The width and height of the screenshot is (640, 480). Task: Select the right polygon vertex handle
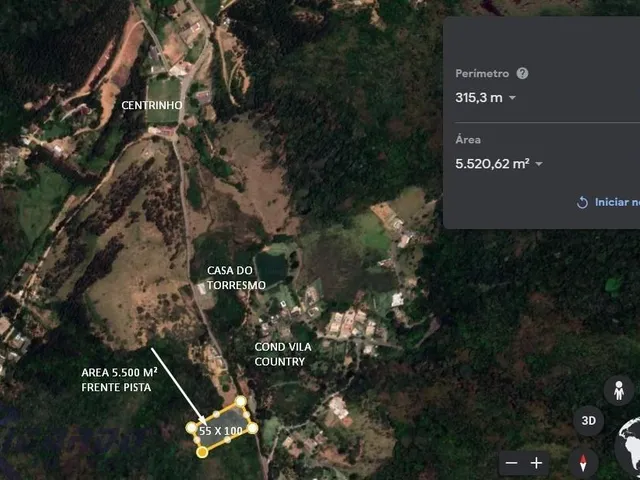pyautogui.click(x=253, y=428)
